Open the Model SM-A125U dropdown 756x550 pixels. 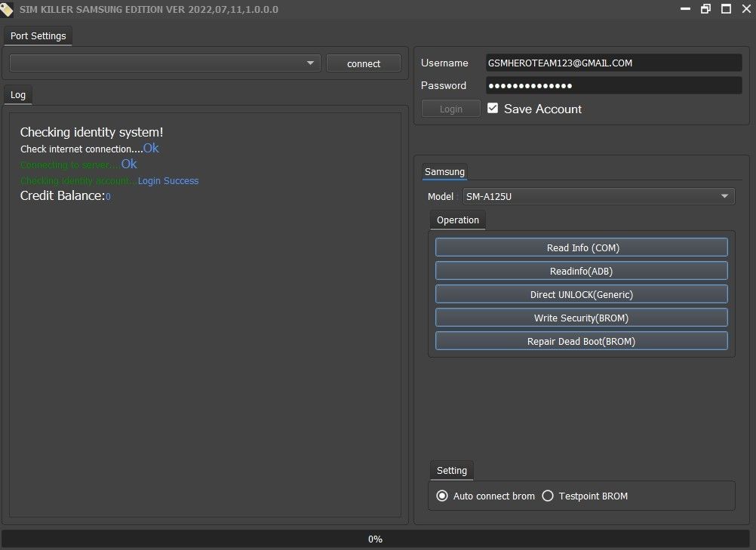tap(599, 197)
